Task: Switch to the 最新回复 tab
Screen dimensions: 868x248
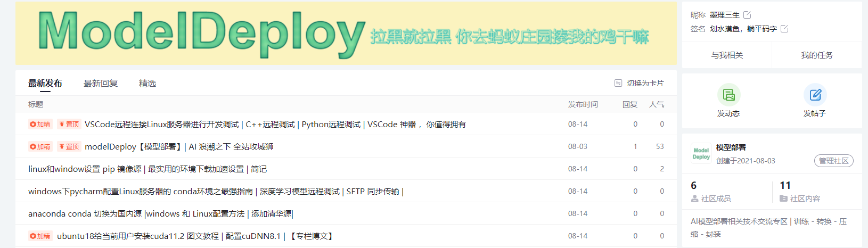Action: (101, 83)
